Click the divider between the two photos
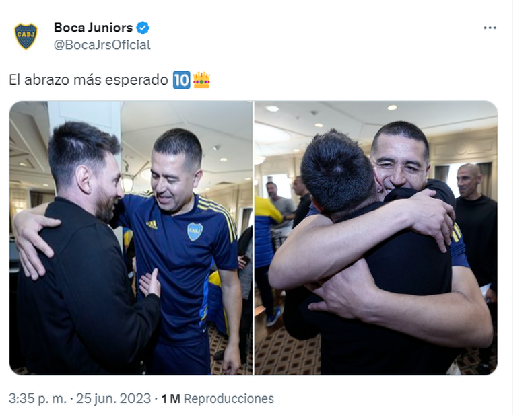 pos(253,238)
